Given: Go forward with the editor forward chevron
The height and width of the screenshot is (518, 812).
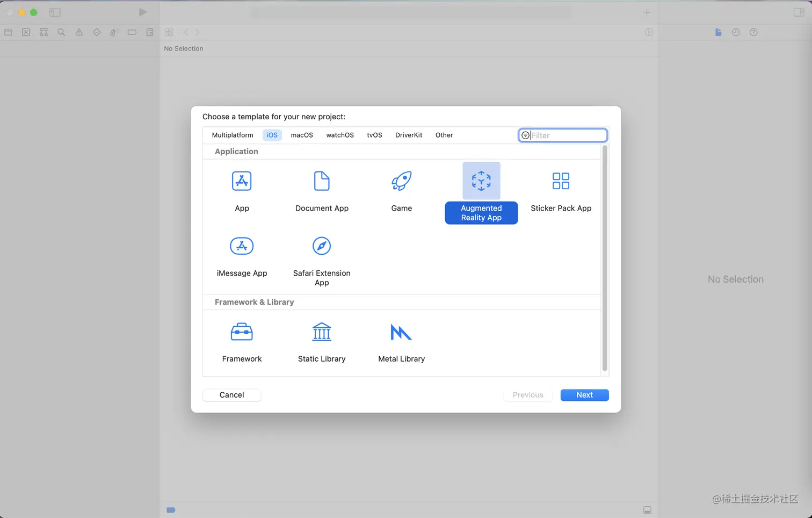Looking at the screenshot, I should pos(198,32).
